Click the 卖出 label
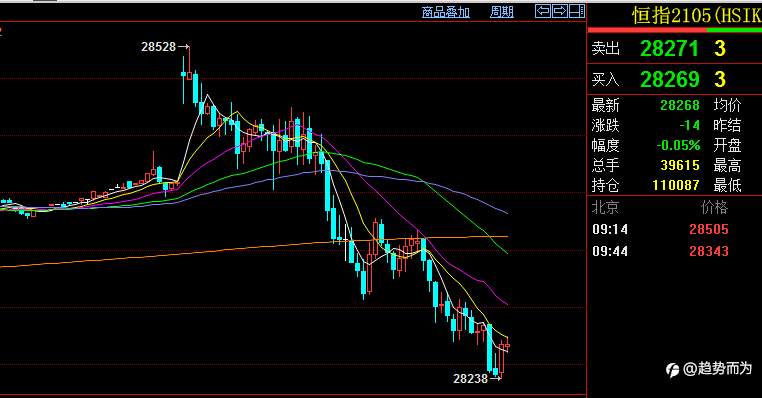Image resolution: width=762 pixels, height=398 pixels. 606,49
